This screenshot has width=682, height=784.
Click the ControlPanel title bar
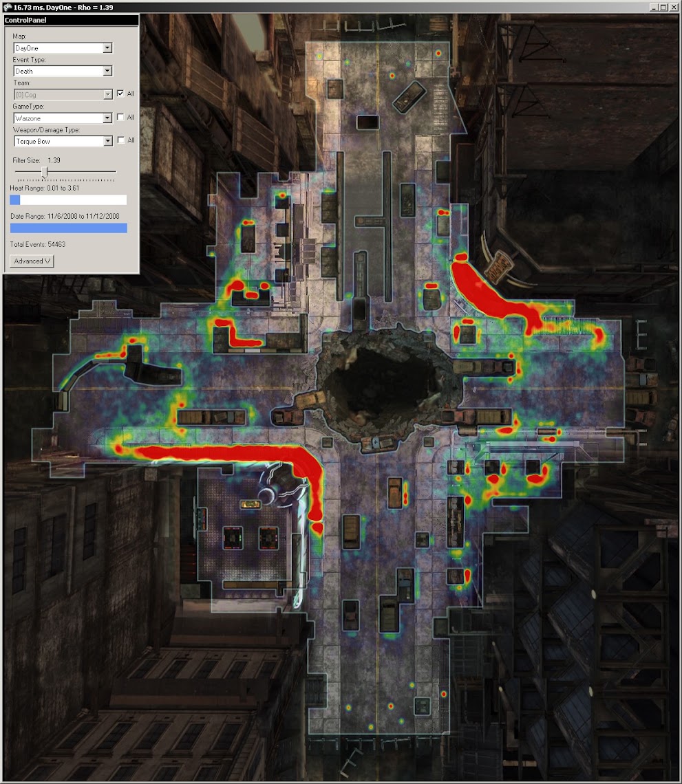pos(71,20)
